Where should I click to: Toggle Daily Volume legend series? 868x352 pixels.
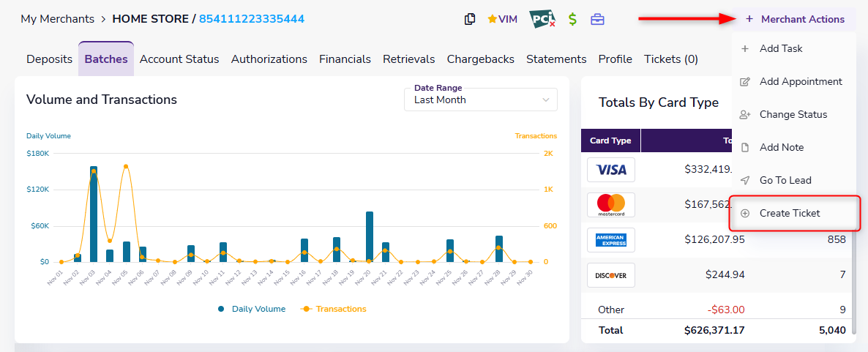(252, 309)
